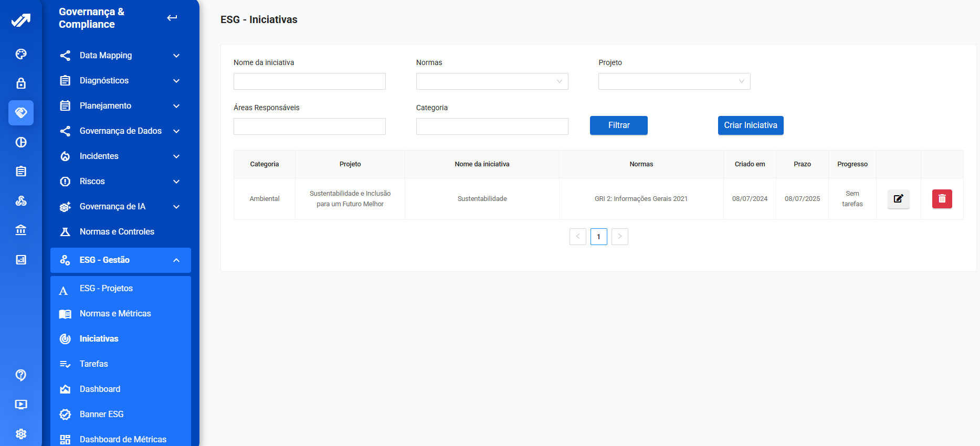Image resolution: width=980 pixels, height=446 pixels.
Task: Open the Normas dropdown filter
Action: tap(492, 81)
